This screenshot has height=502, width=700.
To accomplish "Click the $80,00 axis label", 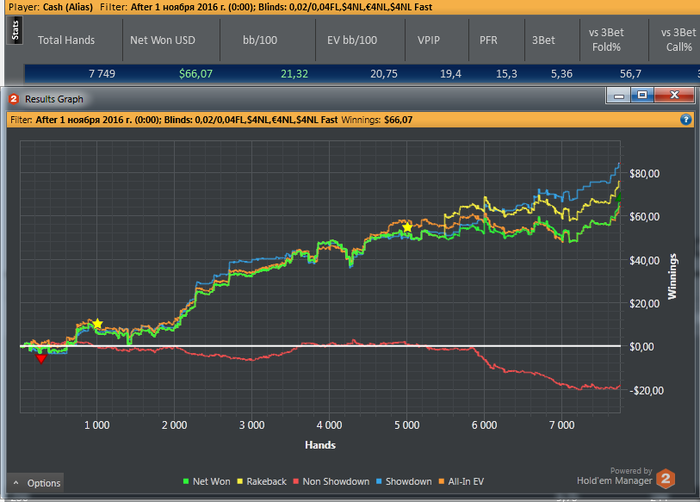I will coord(644,173).
